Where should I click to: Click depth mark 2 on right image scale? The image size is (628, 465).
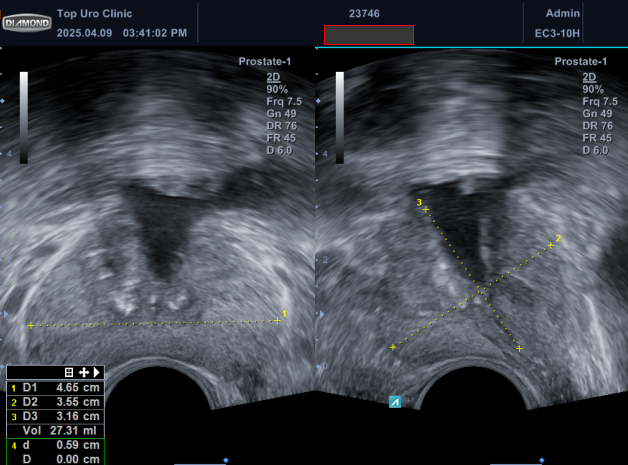click(325, 260)
